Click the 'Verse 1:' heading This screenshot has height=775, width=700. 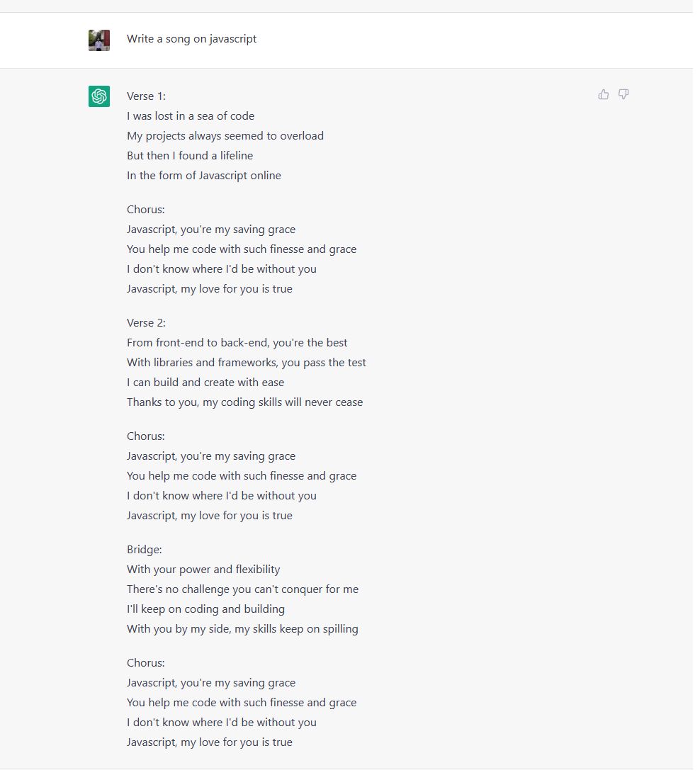147,97
